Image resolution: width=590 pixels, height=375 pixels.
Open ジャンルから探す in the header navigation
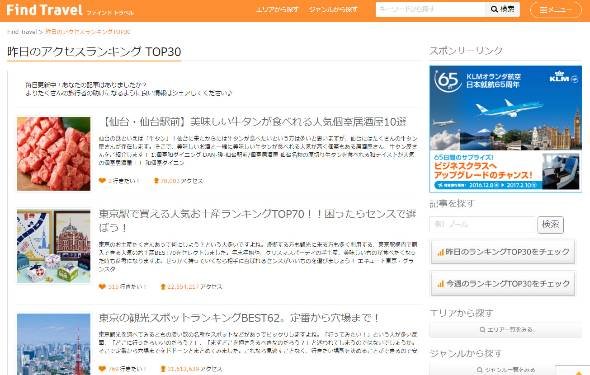(333, 10)
